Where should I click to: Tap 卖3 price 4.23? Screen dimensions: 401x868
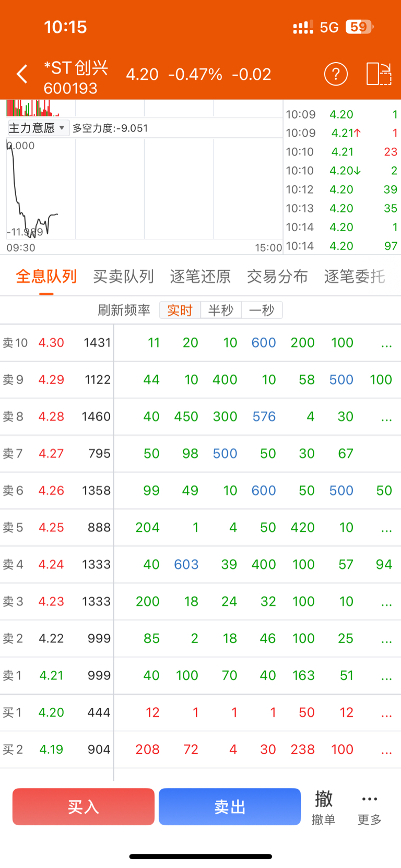(x=51, y=602)
